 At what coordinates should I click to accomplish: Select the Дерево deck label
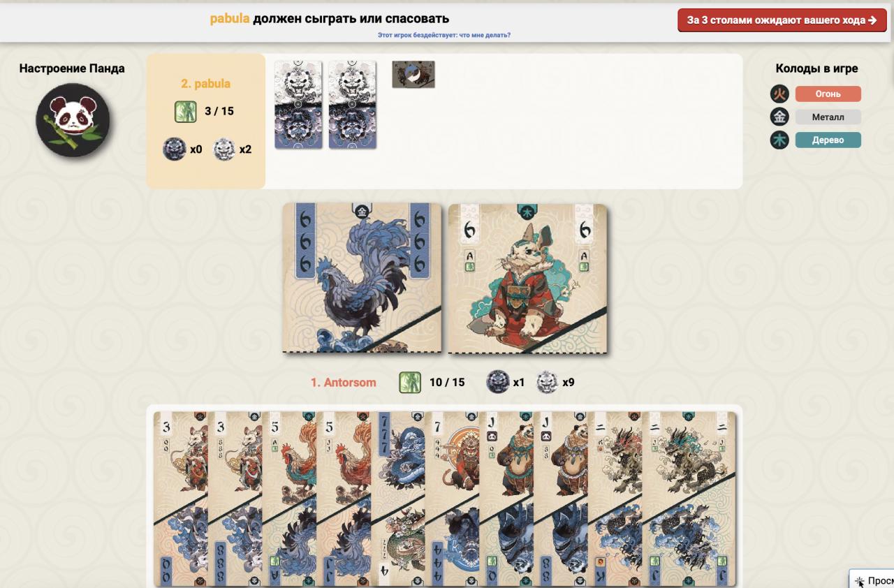(x=828, y=140)
